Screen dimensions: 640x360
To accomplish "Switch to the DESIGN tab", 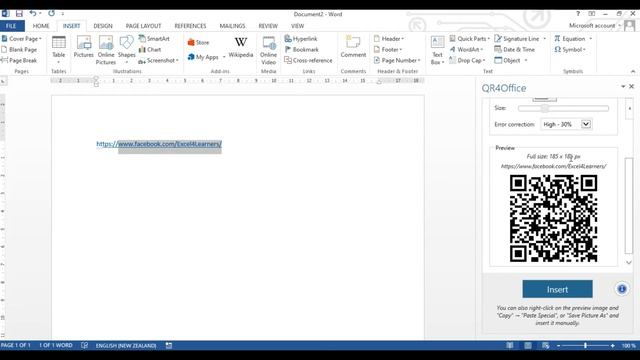I will point(103,26).
